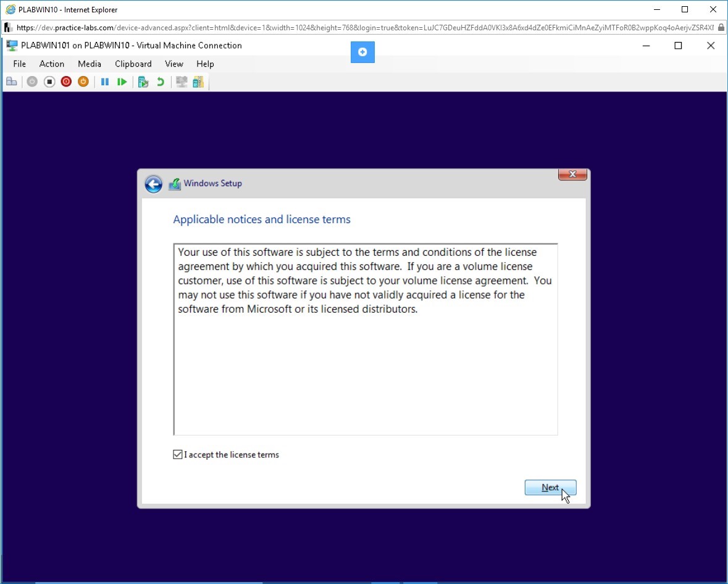Open the File menu

[20, 64]
